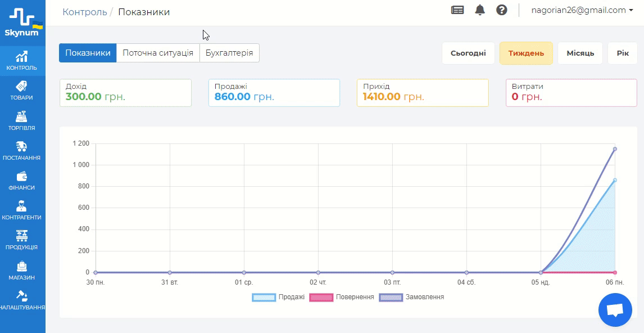644x333 pixels.
Task: Click the notifications bell icon
Action: click(480, 10)
